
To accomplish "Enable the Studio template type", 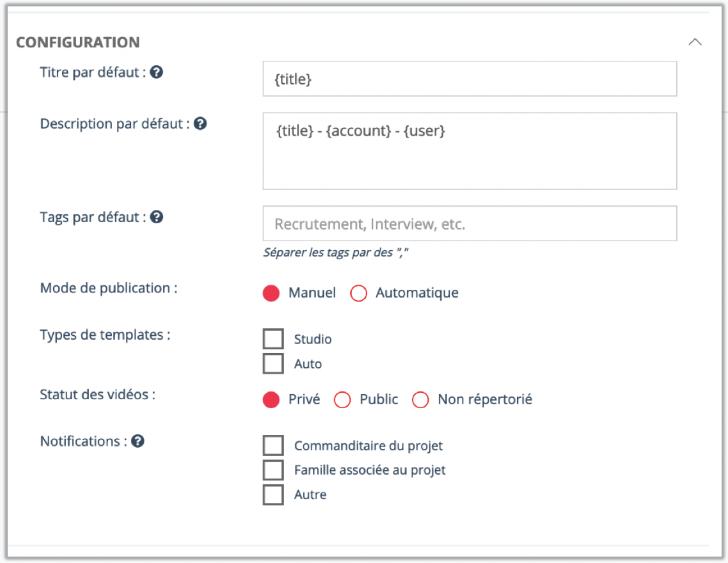I will point(273,339).
